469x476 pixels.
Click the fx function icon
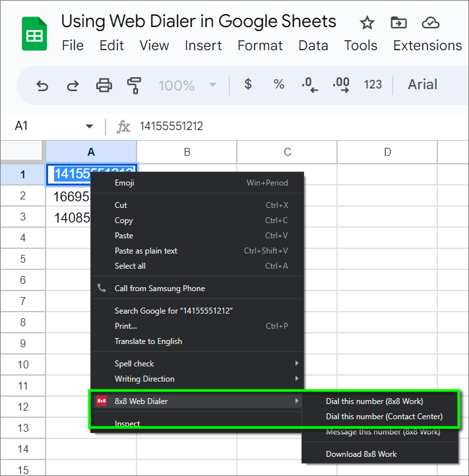[123, 126]
